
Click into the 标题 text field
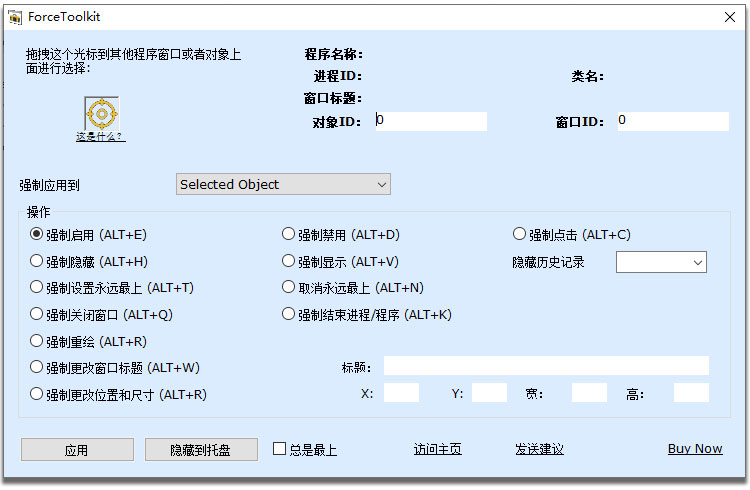(x=546, y=366)
